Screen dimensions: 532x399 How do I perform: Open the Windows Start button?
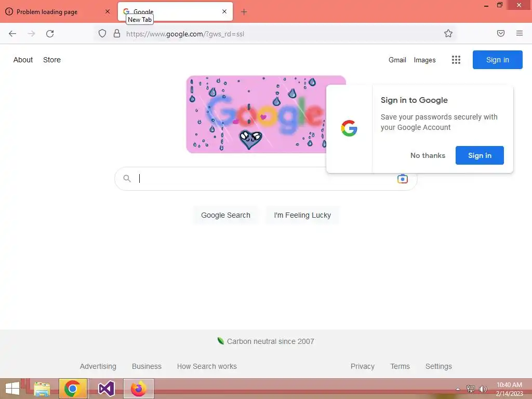[x=12, y=389]
